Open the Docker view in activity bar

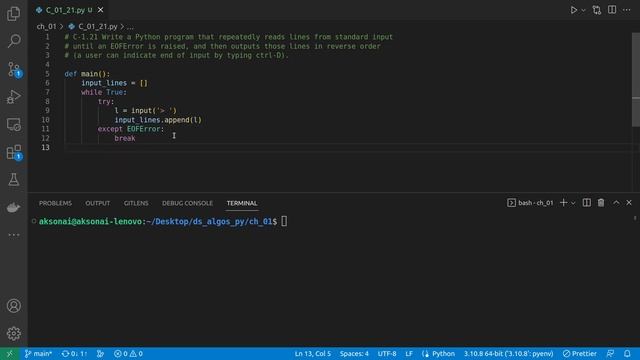click(x=13, y=207)
